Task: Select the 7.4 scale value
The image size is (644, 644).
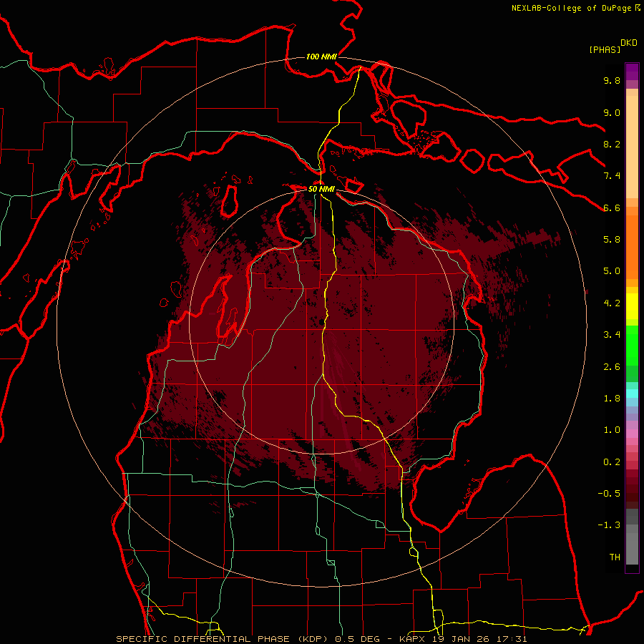Action: coord(612,176)
